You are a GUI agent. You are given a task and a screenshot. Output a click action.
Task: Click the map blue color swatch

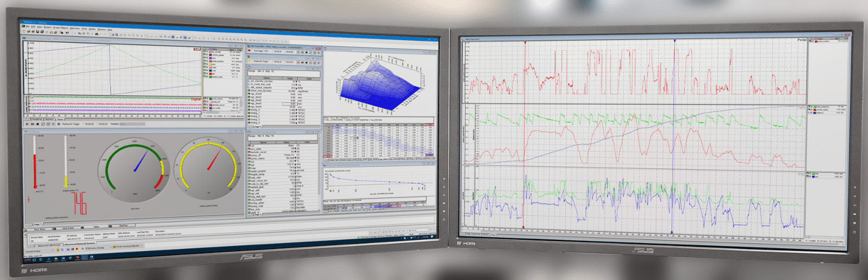click(x=210, y=58)
